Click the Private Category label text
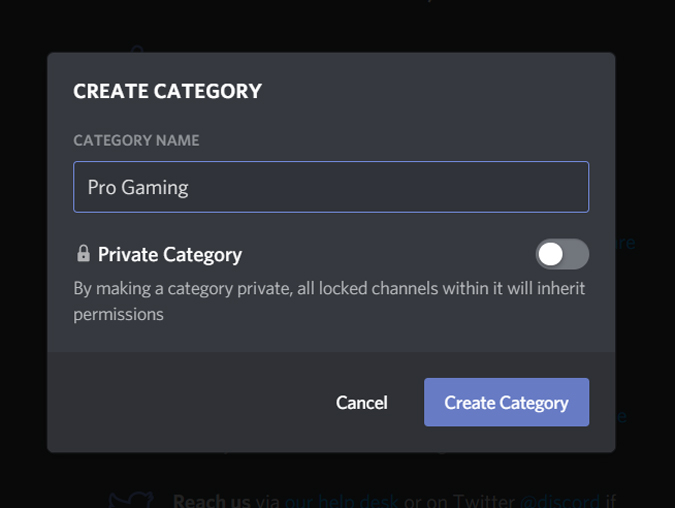This screenshot has height=508, width=675. click(x=170, y=254)
